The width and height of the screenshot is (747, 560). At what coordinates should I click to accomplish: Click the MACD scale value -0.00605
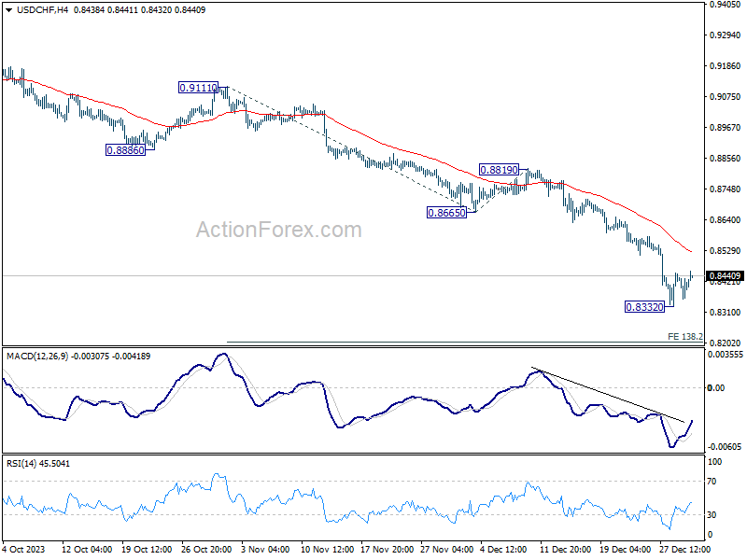(725, 447)
